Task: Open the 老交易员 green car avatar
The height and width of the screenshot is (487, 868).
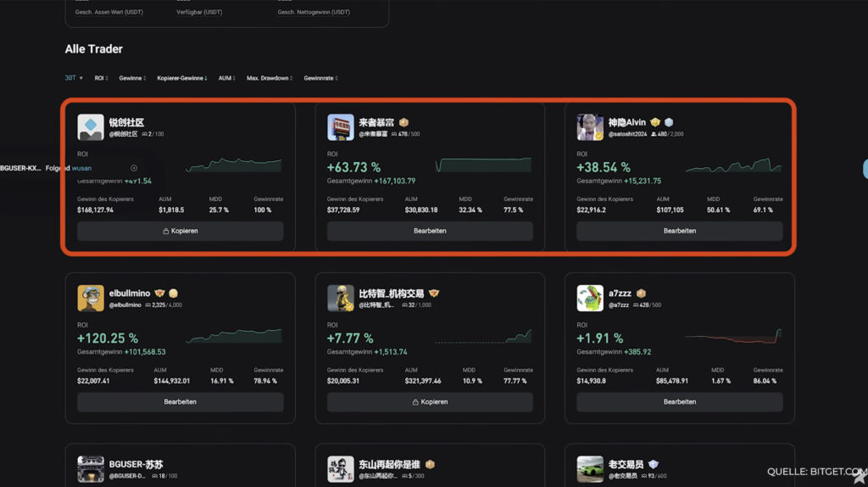Action: 590,468
